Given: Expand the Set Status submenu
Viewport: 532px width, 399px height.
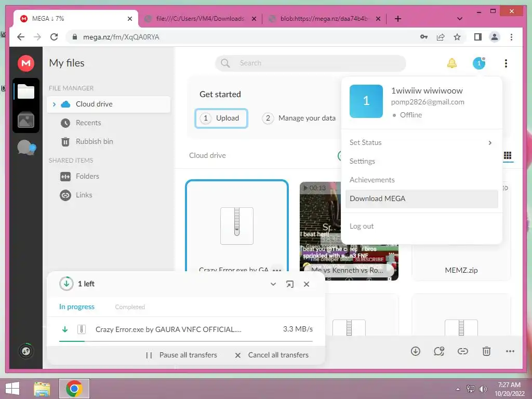Looking at the screenshot, I should pyautogui.click(x=490, y=142).
